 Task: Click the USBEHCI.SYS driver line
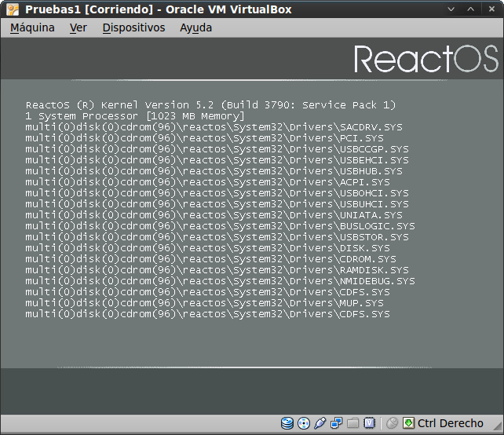click(x=217, y=160)
